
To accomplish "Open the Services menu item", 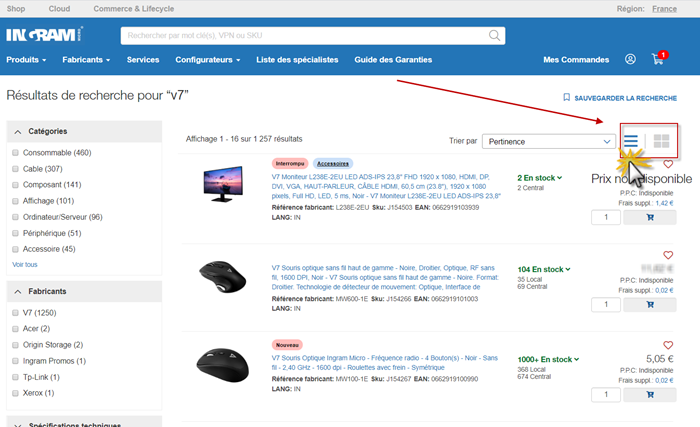I will [143, 60].
